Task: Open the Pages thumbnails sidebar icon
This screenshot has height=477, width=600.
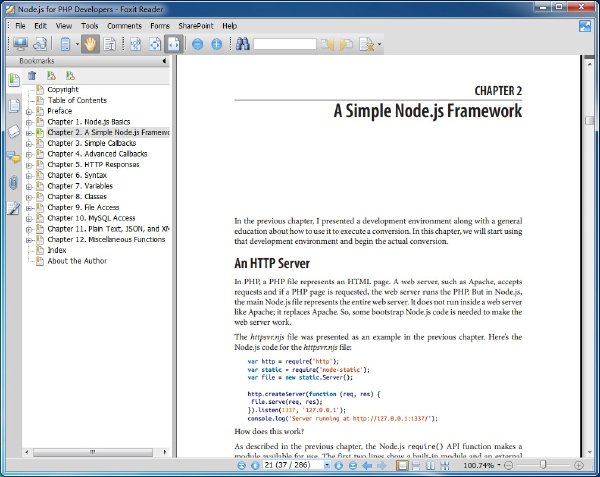Action: 14,106
